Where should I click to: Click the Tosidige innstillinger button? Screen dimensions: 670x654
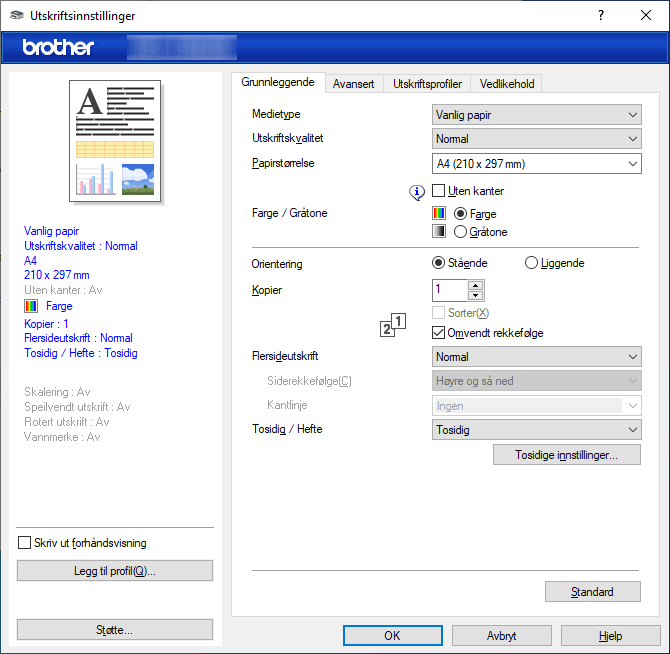point(566,455)
